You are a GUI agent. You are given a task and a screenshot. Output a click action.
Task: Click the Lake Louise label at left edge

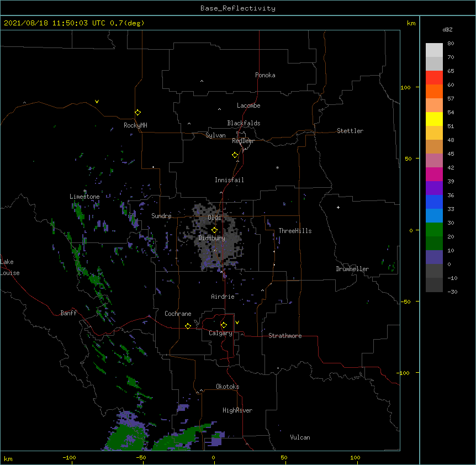10,267
